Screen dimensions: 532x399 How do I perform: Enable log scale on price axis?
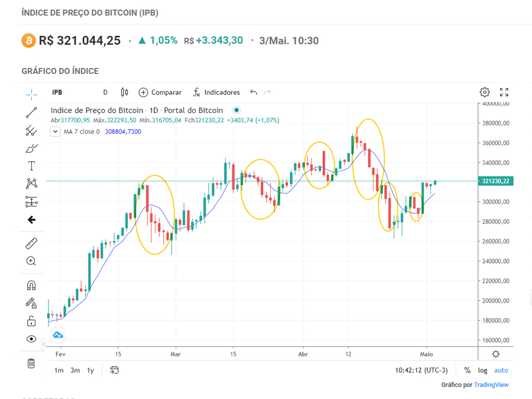(x=483, y=370)
